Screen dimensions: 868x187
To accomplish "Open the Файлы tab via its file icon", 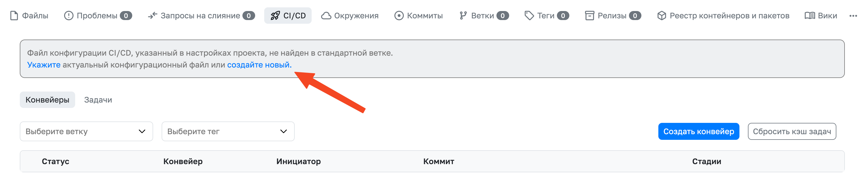I will pos(14,16).
